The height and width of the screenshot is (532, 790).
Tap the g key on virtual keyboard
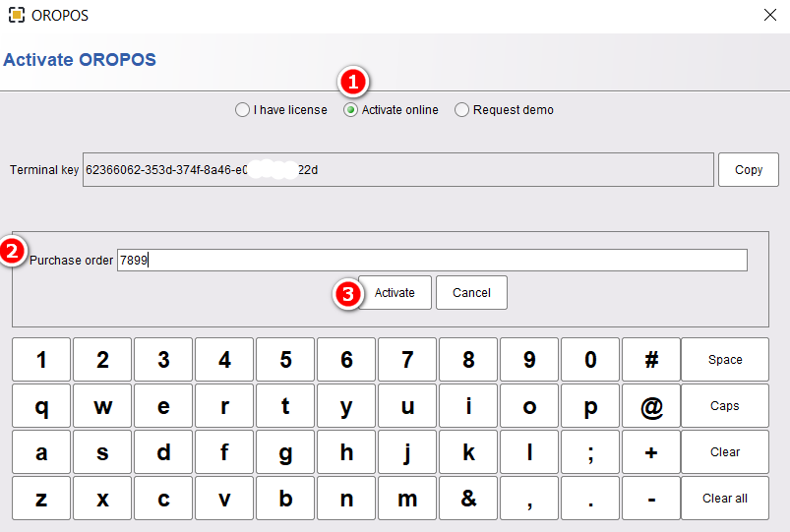[x=285, y=452]
